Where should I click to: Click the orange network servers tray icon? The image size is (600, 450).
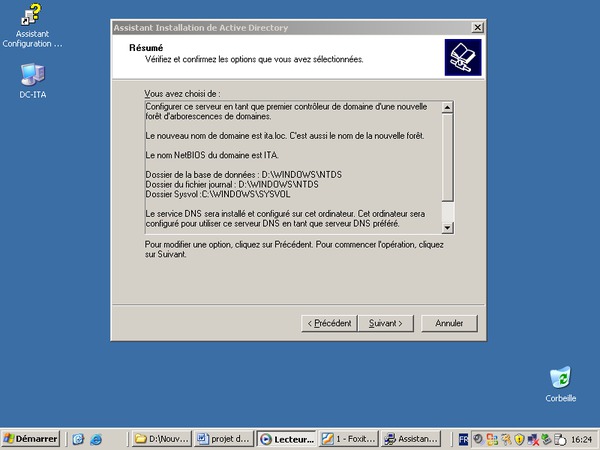[492, 439]
